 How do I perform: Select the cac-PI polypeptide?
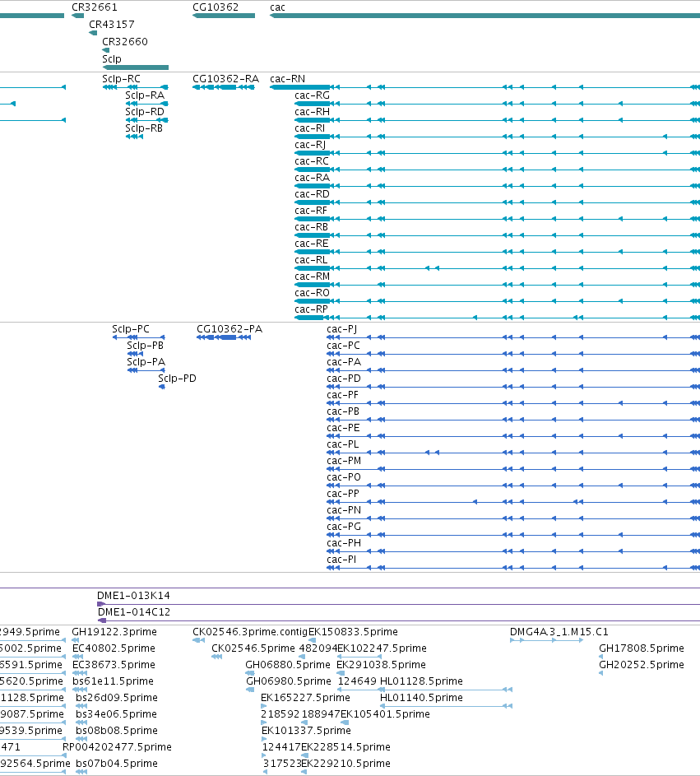[x=513, y=568]
